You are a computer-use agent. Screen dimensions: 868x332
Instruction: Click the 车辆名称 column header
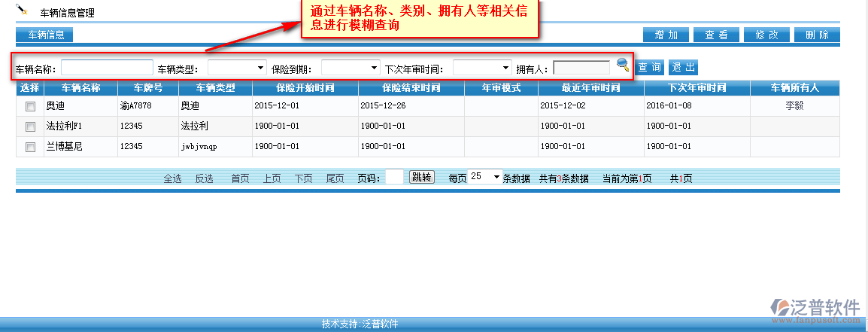(x=80, y=88)
